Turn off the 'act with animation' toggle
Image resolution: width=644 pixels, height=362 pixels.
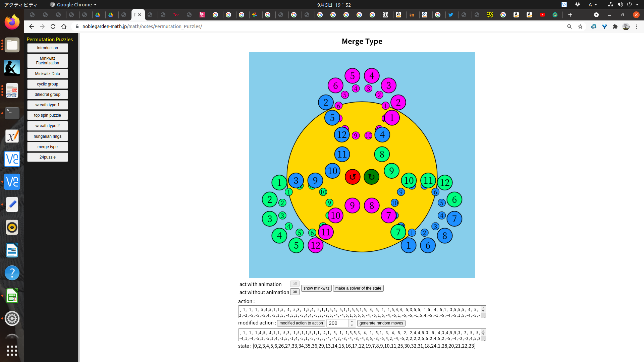tap(294, 284)
